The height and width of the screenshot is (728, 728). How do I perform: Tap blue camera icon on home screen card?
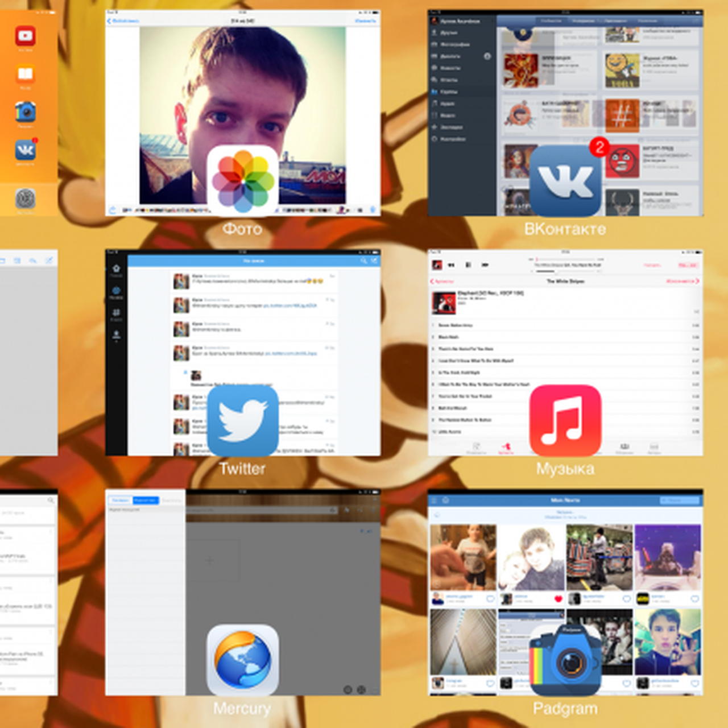coord(26,112)
